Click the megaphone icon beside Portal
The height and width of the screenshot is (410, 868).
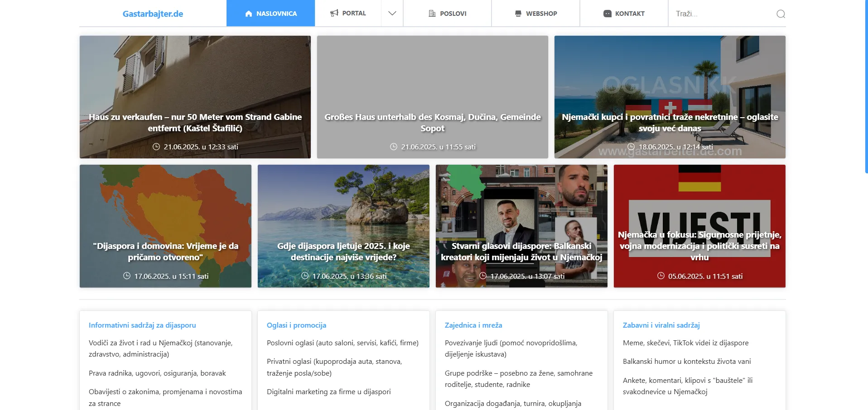pos(334,13)
